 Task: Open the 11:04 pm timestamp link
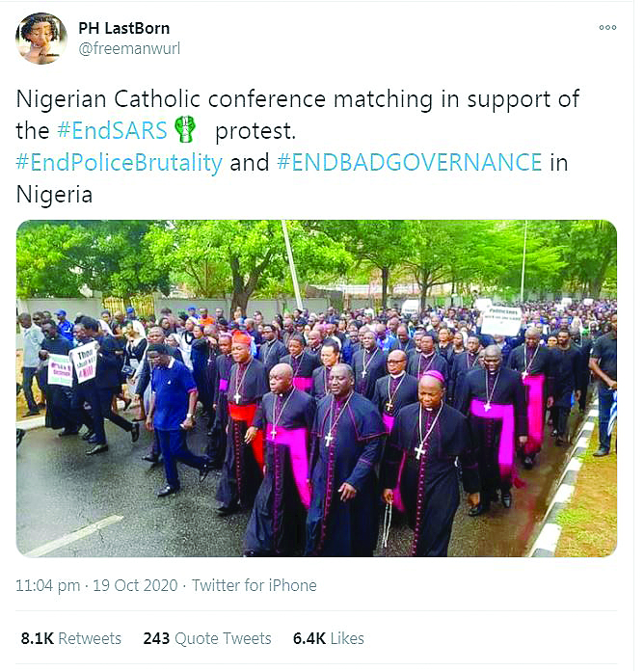pyautogui.click(x=48, y=585)
